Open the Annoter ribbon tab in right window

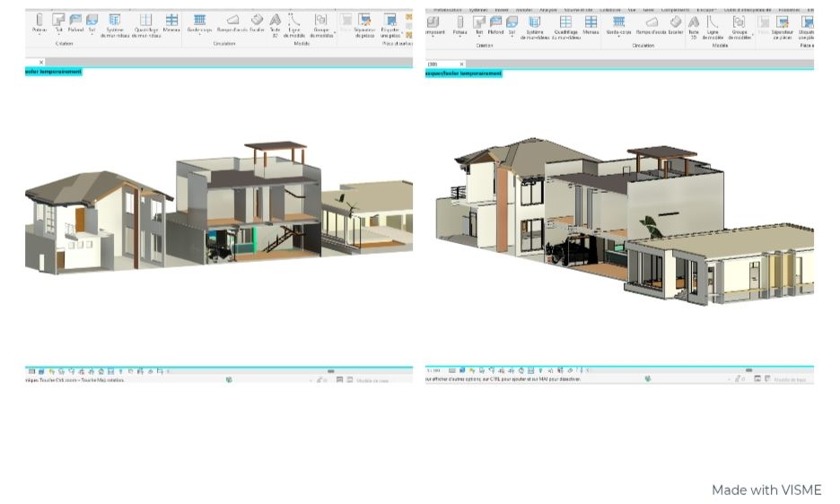[x=524, y=10]
